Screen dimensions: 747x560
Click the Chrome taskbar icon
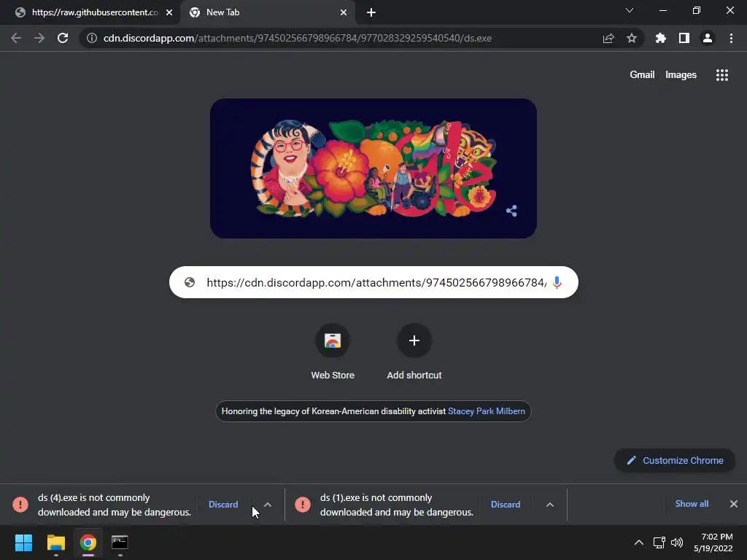pyautogui.click(x=88, y=542)
